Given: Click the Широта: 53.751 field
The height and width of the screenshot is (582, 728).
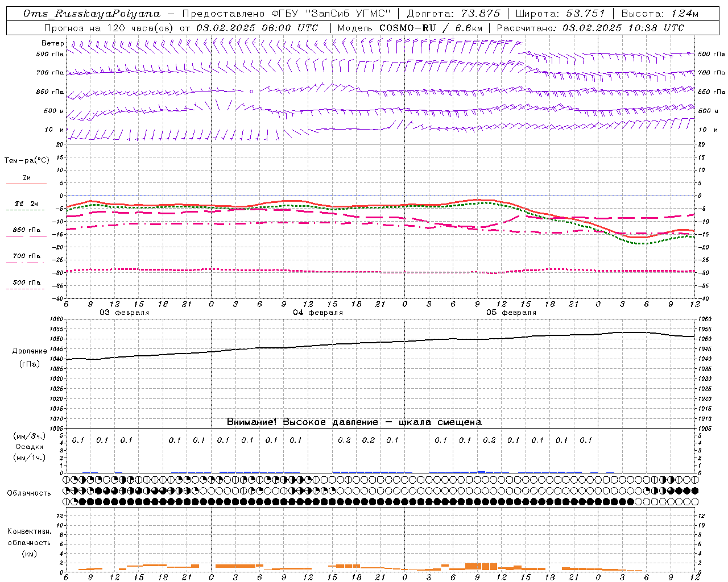Looking at the screenshot, I should click(561, 14).
